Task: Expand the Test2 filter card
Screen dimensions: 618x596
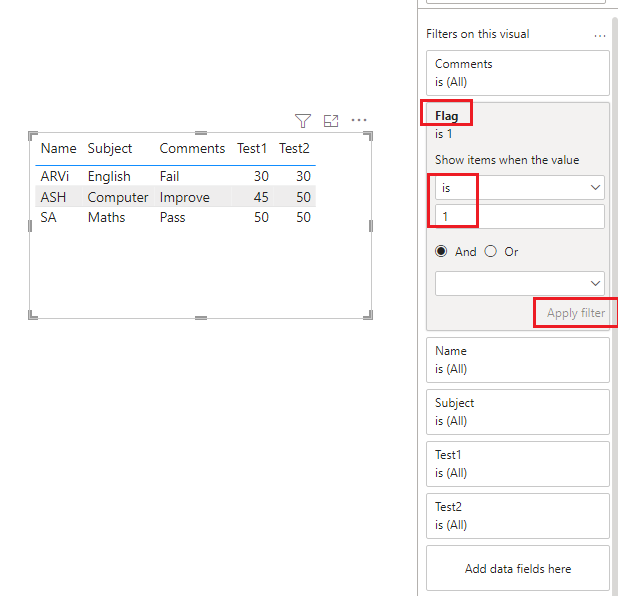Action: [x=517, y=516]
